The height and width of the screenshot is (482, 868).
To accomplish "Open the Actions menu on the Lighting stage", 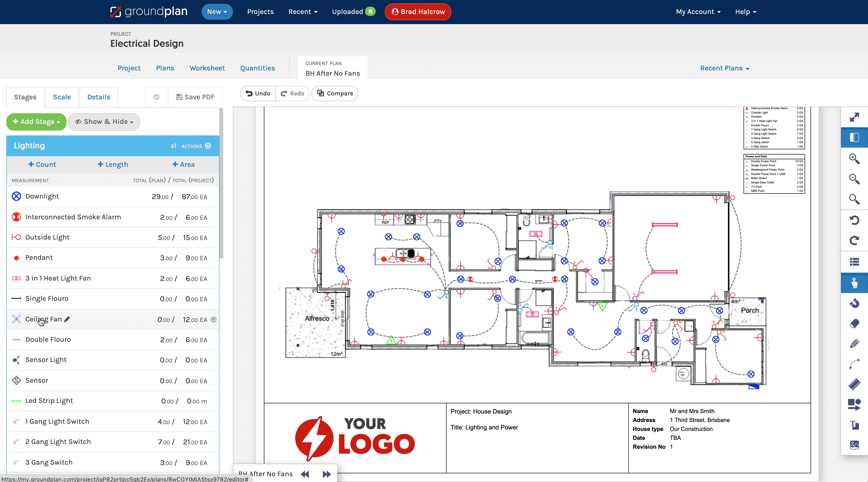I will [x=208, y=146].
